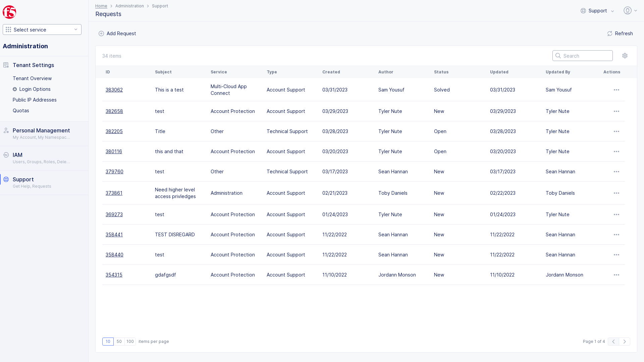
Task: Go to the next page arrow
Action: (x=624, y=342)
